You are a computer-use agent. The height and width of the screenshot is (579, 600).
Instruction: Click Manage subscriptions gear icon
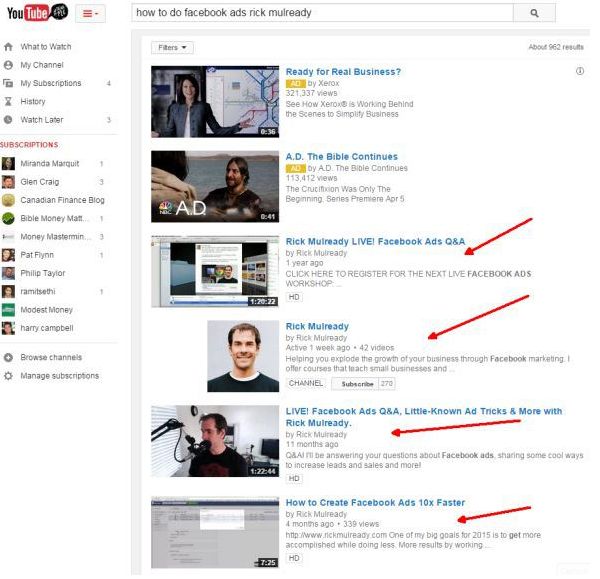pos(8,376)
